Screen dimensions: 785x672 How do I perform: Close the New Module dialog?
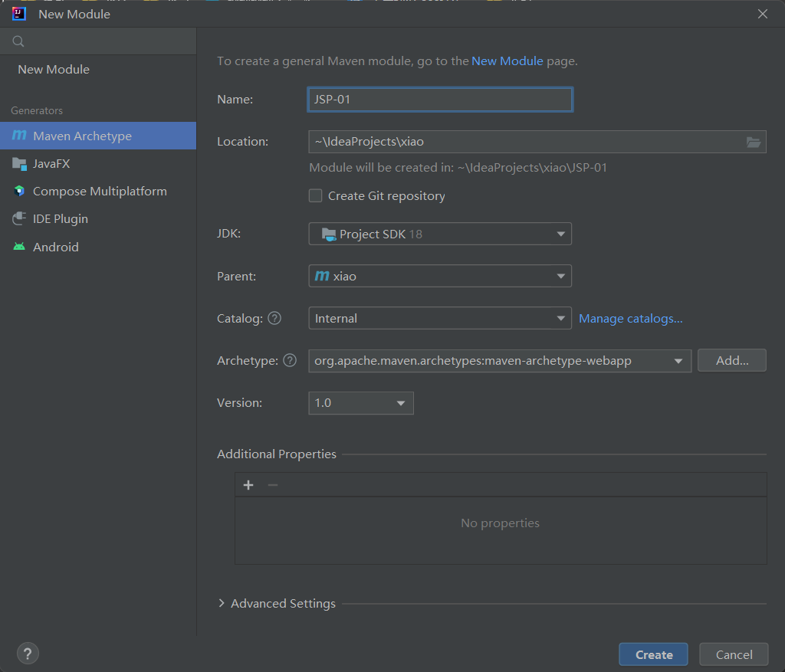(x=763, y=14)
